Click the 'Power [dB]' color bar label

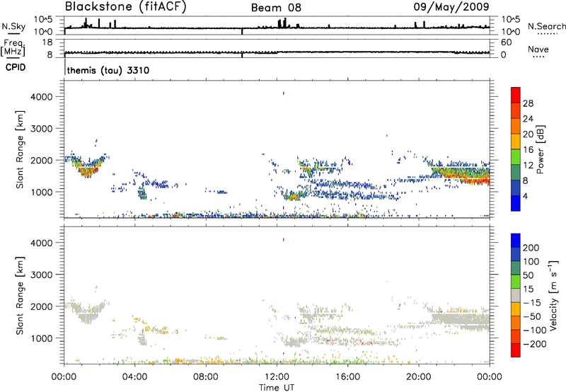(x=541, y=149)
